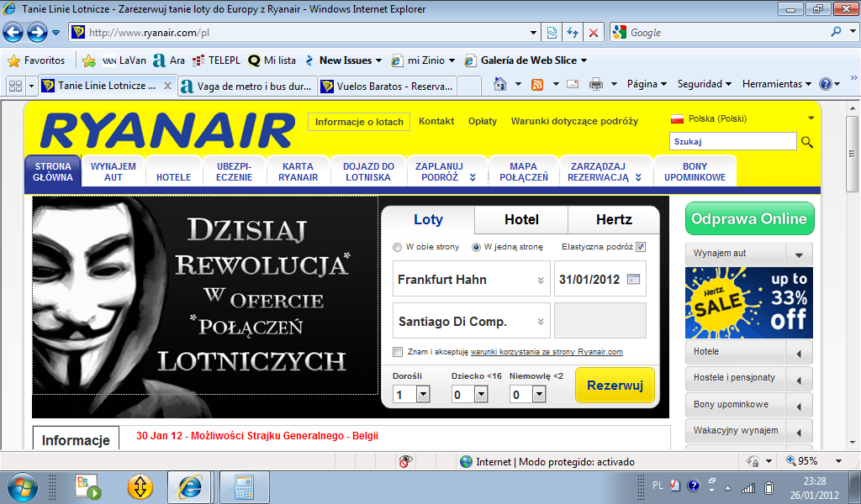Click the Szukaj search input field
The height and width of the screenshot is (504, 861).
pos(732,141)
